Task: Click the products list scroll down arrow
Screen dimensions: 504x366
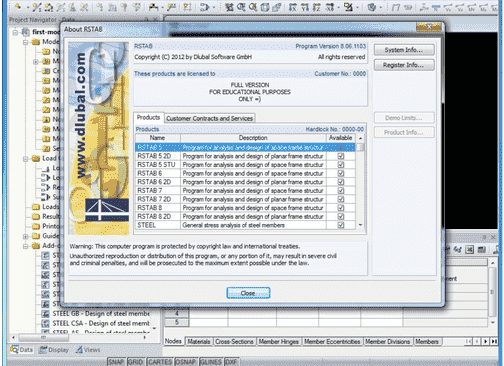Action: click(x=360, y=225)
